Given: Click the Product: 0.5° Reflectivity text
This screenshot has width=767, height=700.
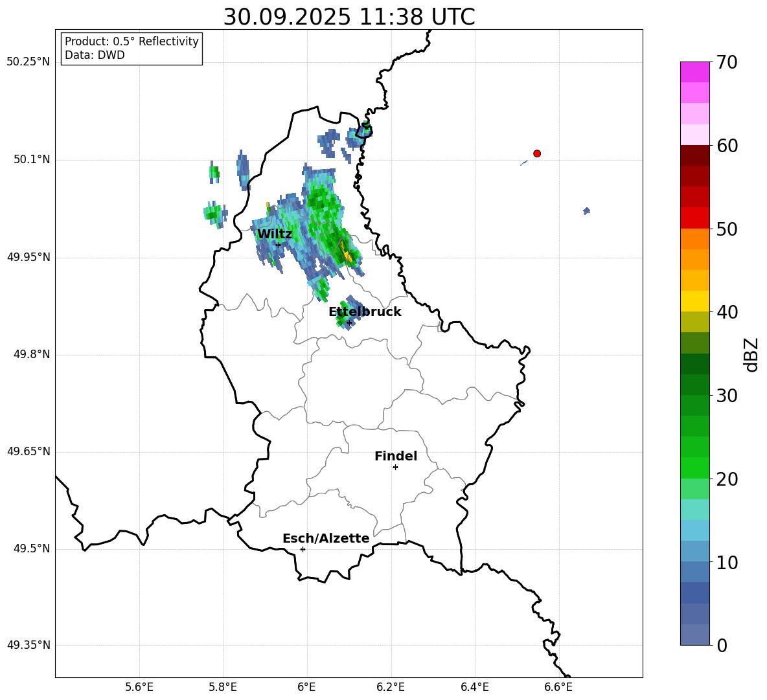Looking at the screenshot, I should point(132,41).
